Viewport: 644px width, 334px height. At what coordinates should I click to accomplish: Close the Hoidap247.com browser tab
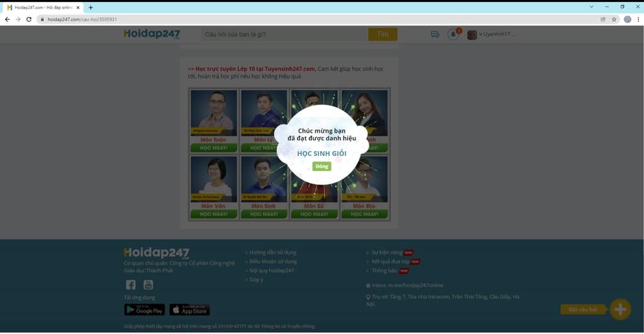click(x=78, y=8)
